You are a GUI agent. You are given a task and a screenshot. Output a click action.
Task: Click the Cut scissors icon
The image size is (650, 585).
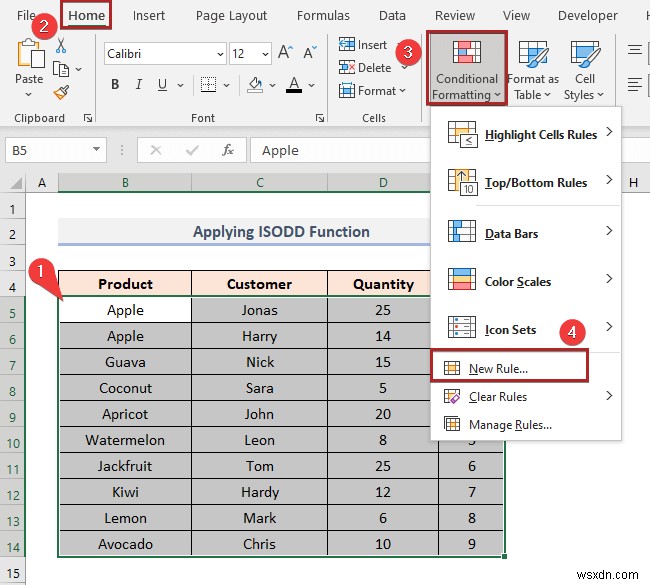(61, 46)
